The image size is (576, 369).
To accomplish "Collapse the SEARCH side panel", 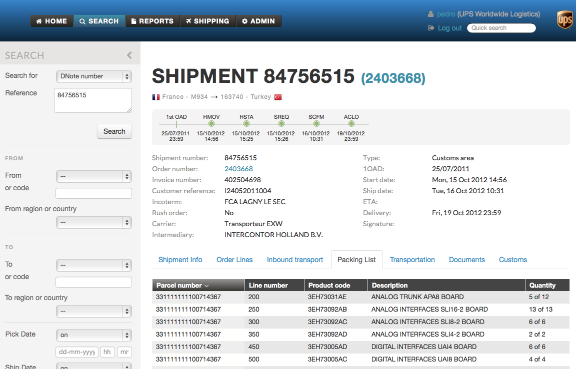I will click(x=129, y=55).
